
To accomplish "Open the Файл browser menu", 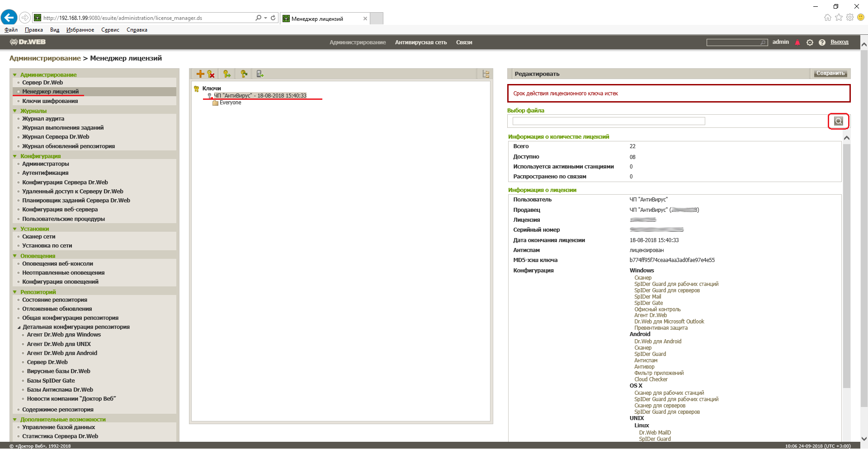I will click(11, 30).
